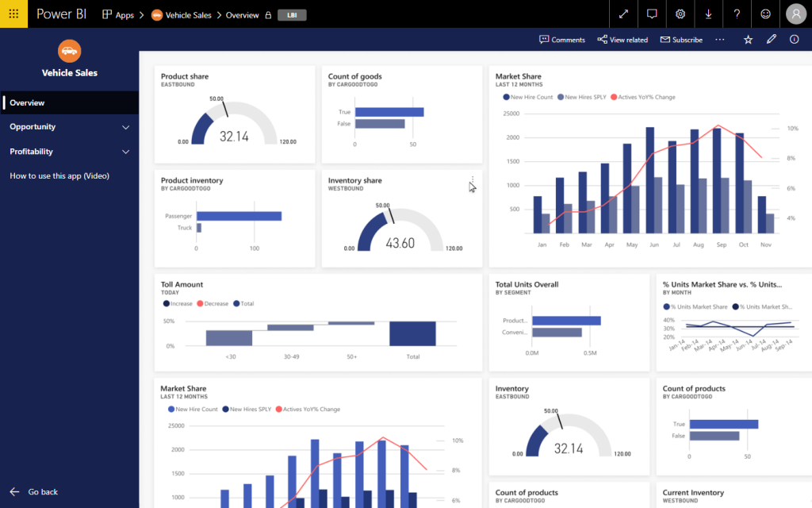Open the more options ellipsis in action bar
Image resolution: width=812 pixels, height=508 pixels.
tap(720, 40)
